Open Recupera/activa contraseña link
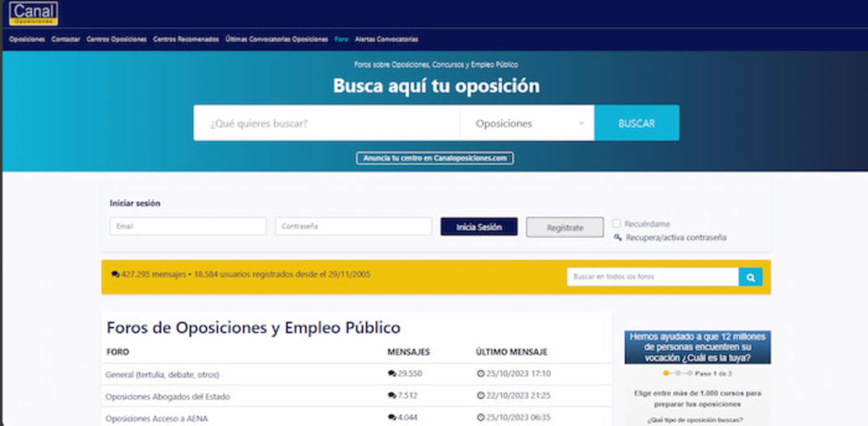Screen dimensions: 868x426 [x=676, y=237]
